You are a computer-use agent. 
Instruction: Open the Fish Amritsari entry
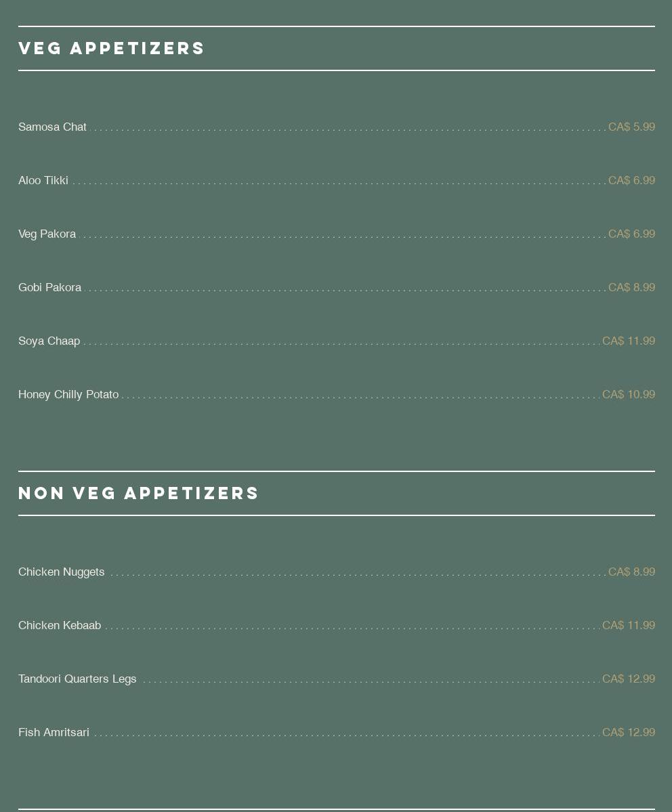54,733
